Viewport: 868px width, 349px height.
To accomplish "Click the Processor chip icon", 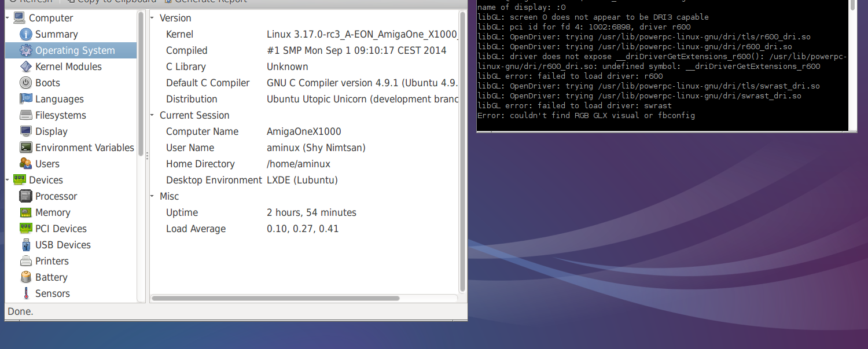I will coord(25,196).
